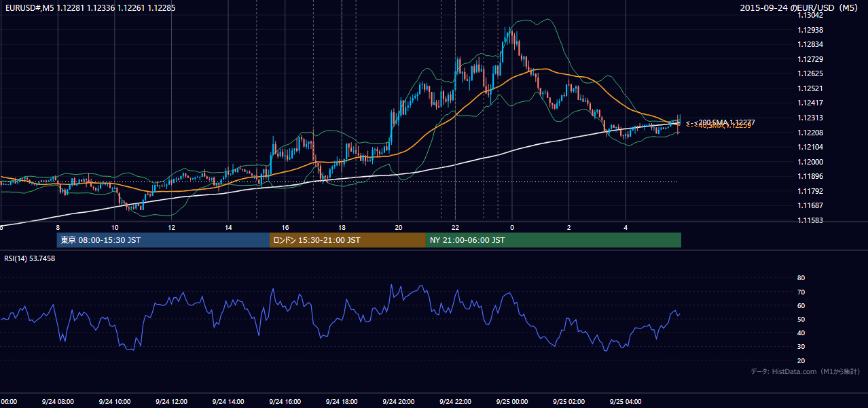The image size is (868, 408).
Task: Click the bottom time label 9/24 12:00
Action: point(171,401)
